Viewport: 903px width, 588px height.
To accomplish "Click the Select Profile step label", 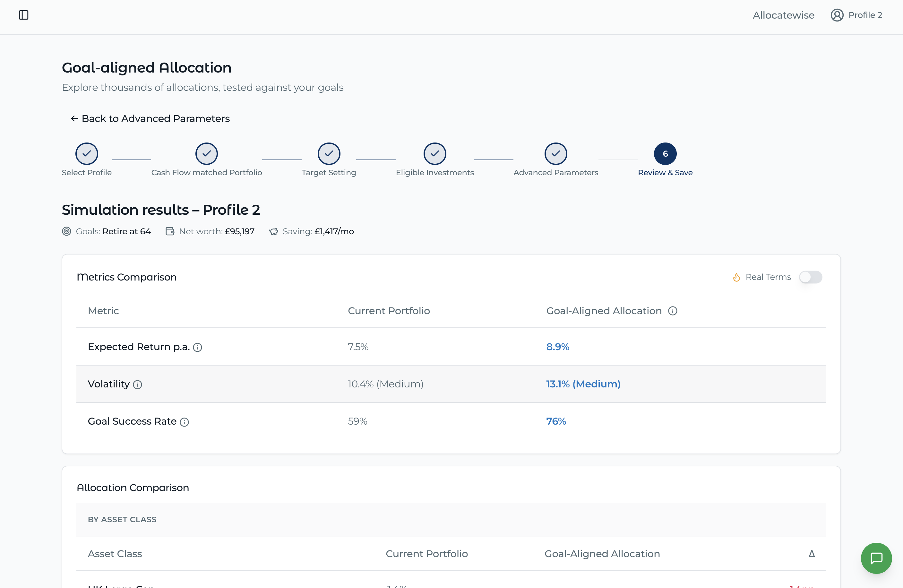I will tap(87, 172).
